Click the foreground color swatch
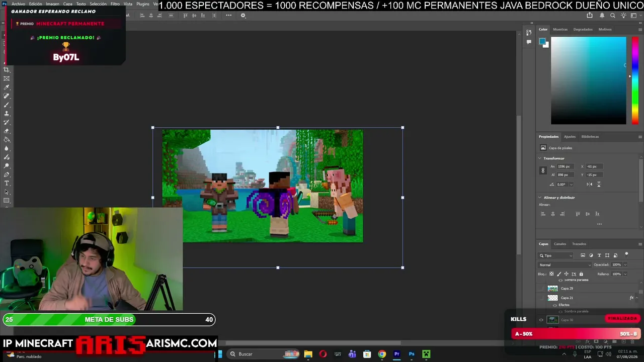Viewport: 644px width, 362px height. (542, 41)
